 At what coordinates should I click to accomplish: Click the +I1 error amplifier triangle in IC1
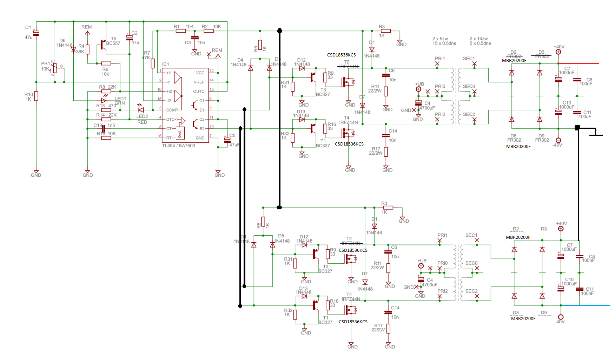click(178, 77)
